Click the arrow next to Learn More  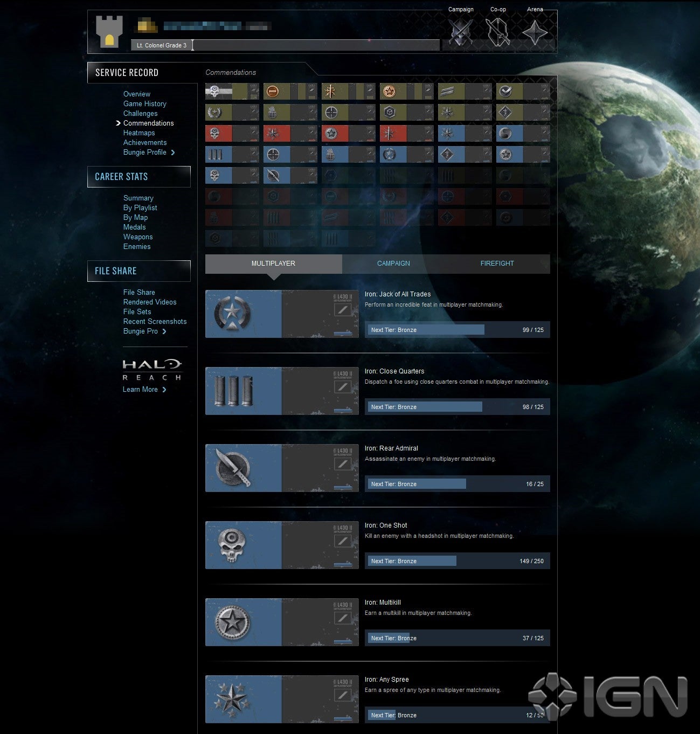tap(164, 390)
